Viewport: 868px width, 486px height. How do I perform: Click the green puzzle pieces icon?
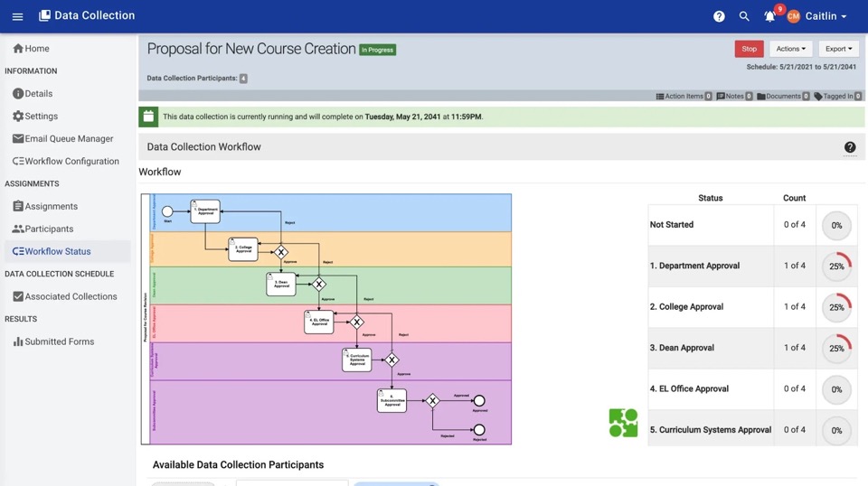click(x=623, y=423)
